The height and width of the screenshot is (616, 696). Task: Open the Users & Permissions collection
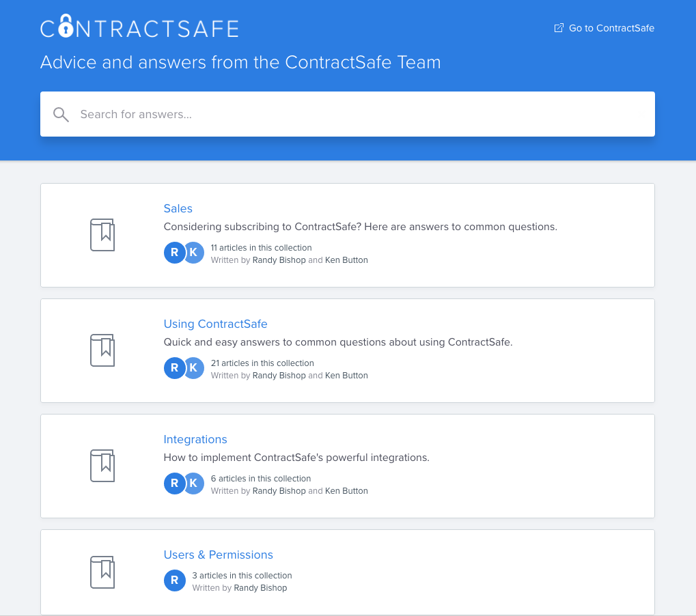218,555
